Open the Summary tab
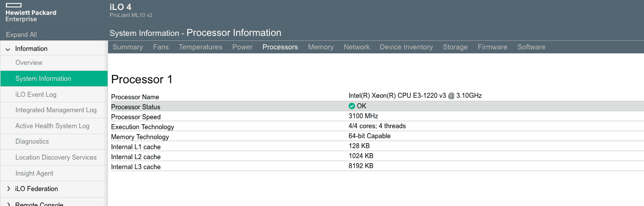This screenshot has width=644, height=206. click(128, 47)
